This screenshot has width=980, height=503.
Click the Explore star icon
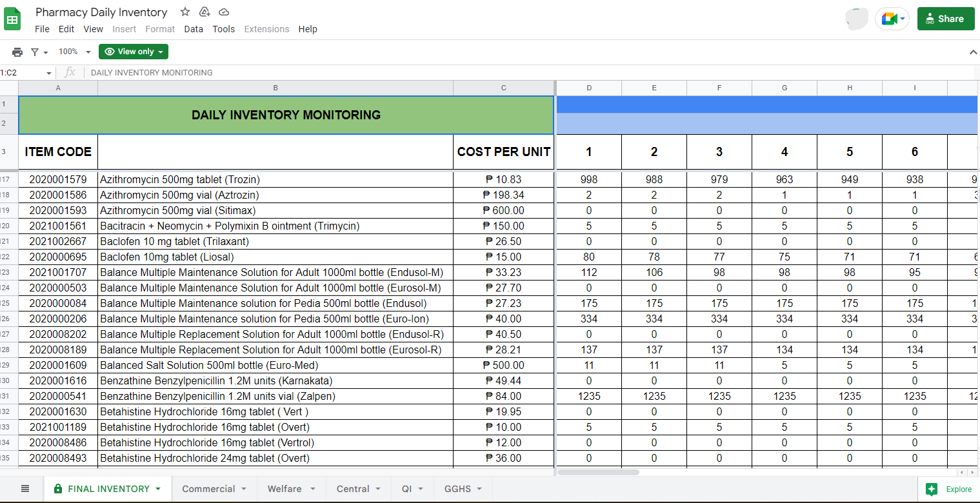point(932,489)
